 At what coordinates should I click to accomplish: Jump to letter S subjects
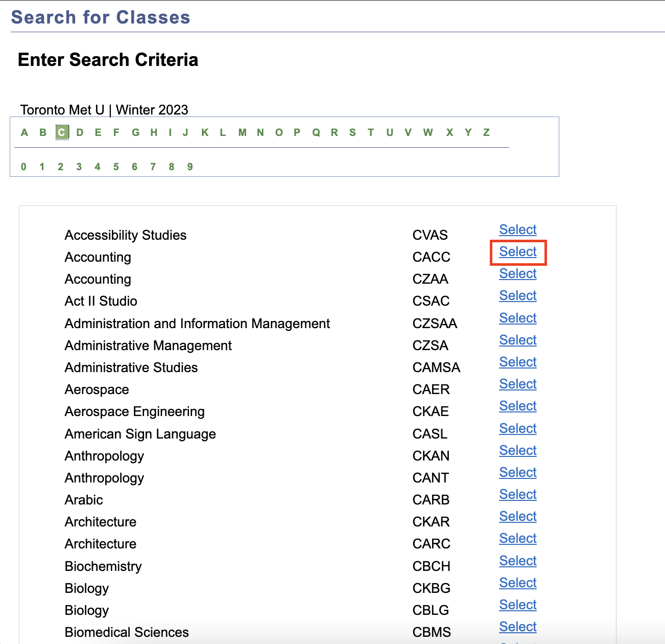pyautogui.click(x=352, y=133)
